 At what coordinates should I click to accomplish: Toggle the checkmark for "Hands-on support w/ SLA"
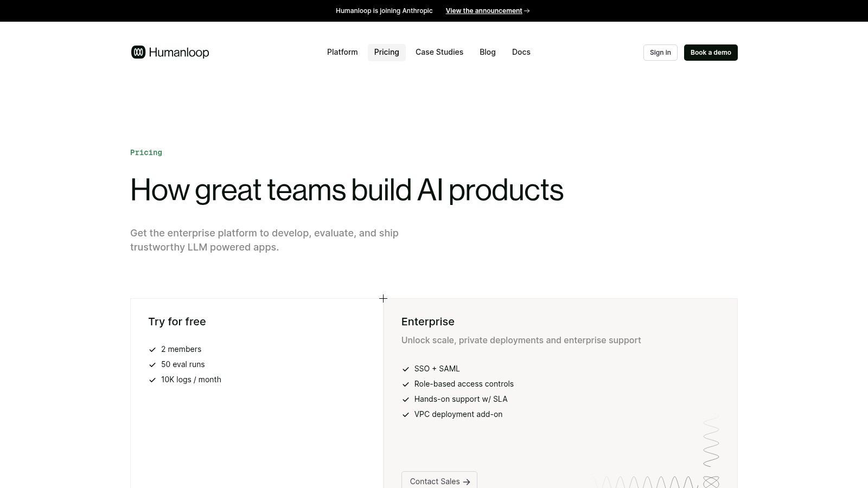(x=406, y=399)
